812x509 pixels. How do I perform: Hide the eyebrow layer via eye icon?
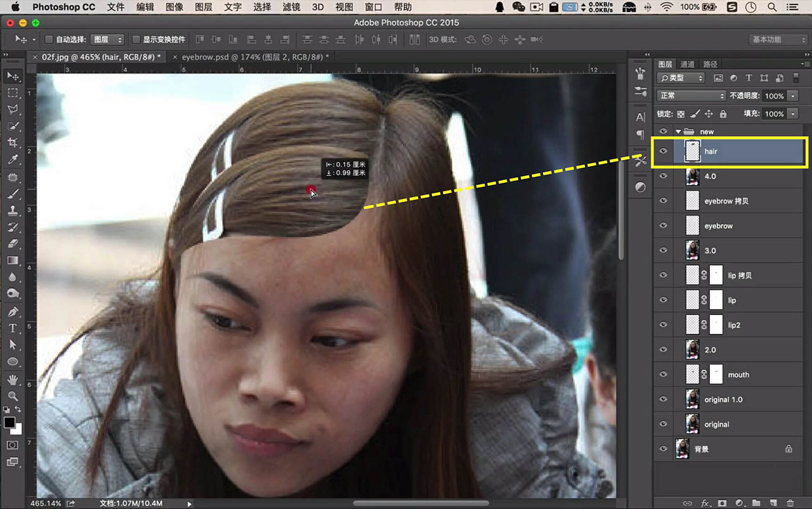pyautogui.click(x=664, y=226)
